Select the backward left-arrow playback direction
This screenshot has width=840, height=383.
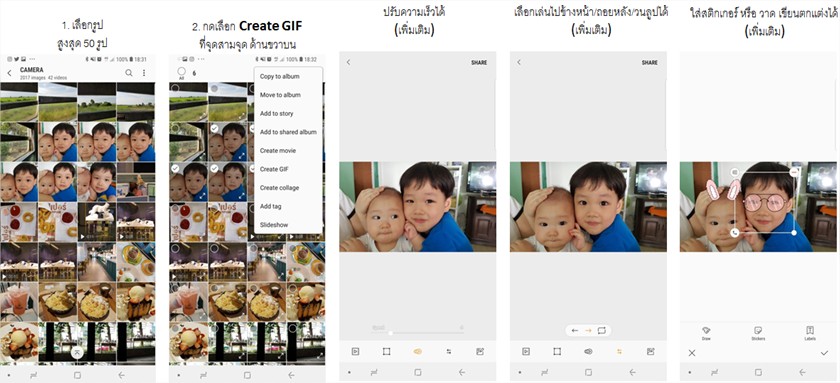[575, 331]
